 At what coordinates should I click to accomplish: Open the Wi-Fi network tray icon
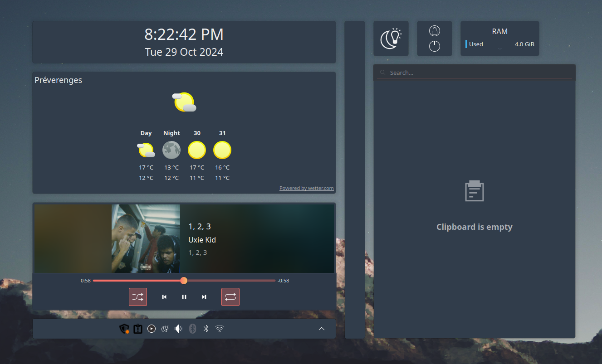pyautogui.click(x=220, y=329)
